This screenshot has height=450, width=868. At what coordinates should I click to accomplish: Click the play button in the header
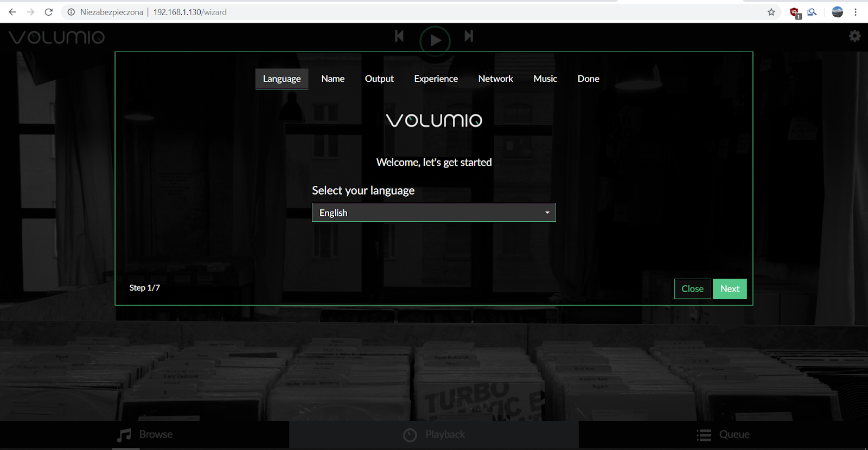click(435, 40)
